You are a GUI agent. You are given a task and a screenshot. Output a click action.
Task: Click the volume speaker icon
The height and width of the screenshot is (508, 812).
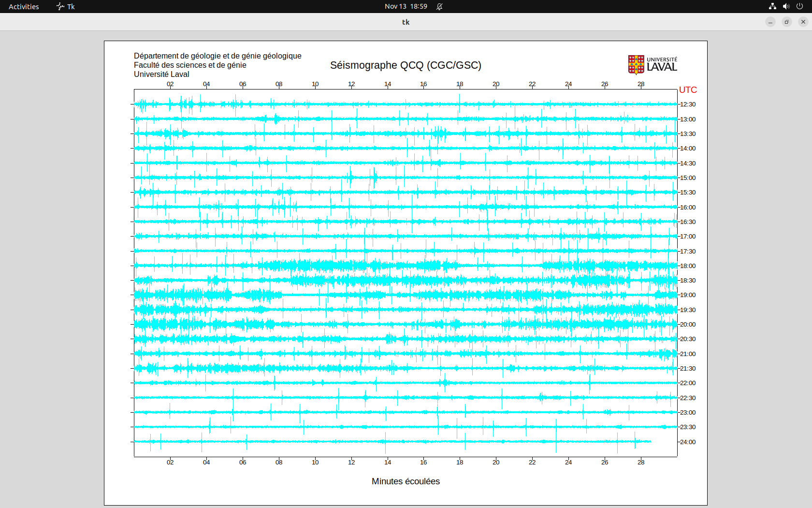pyautogui.click(x=786, y=6)
